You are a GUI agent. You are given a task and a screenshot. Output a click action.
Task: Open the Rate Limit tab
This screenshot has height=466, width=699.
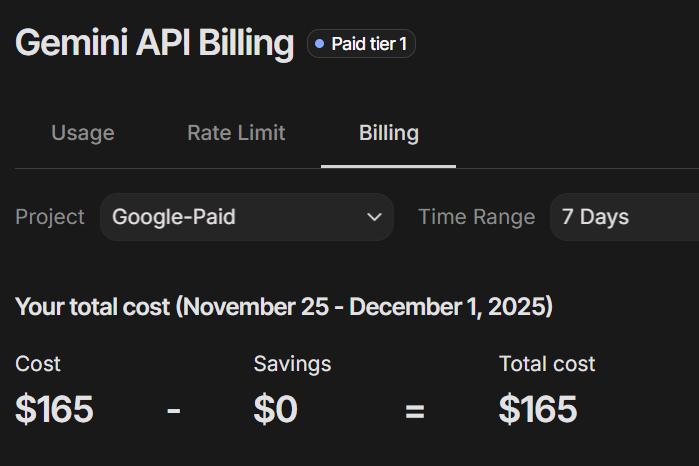236,133
